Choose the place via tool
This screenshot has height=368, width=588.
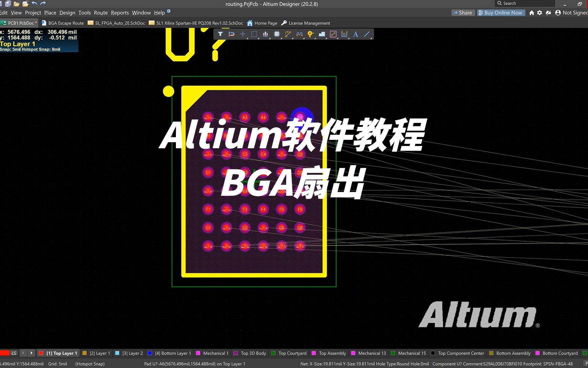310,34
